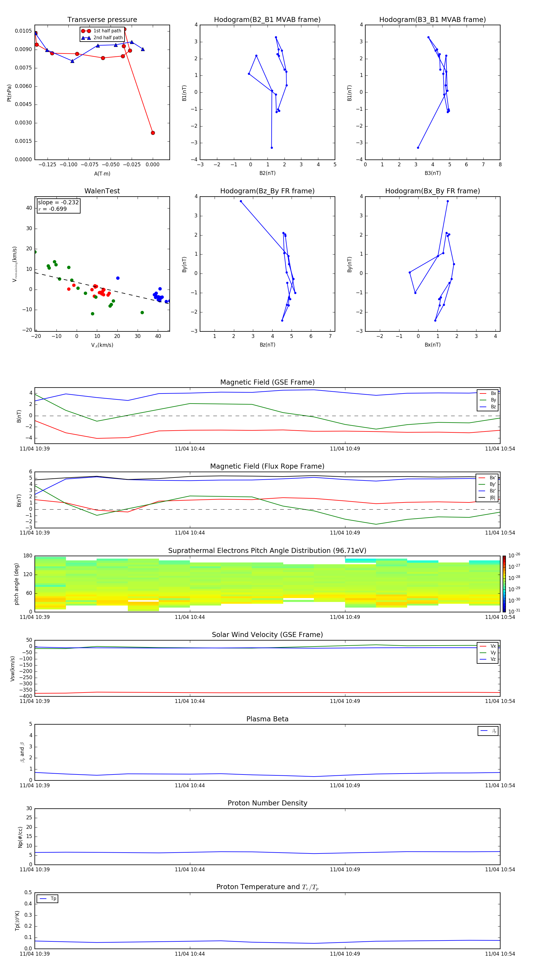Click the 'V_remaining(km/s)' y-axis label
The width and height of the screenshot is (535, 980).
click(x=15, y=264)
